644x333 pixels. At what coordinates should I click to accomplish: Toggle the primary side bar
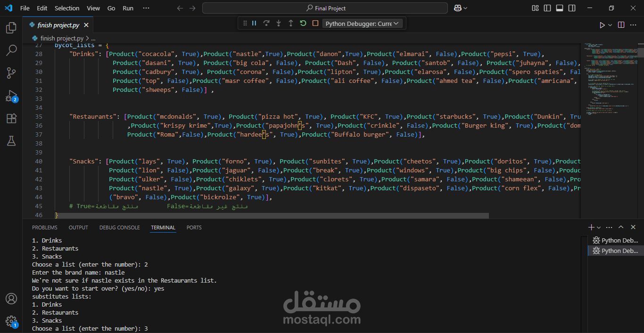coord(547,8)
